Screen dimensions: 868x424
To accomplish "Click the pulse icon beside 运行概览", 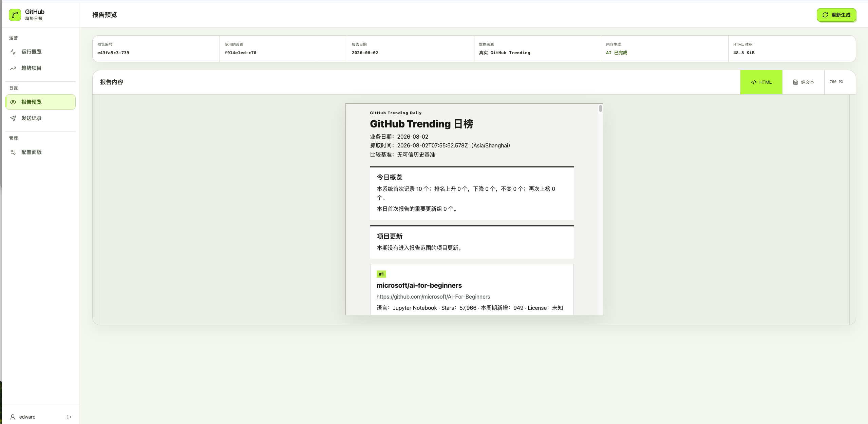I will click(x=13, y=52).
